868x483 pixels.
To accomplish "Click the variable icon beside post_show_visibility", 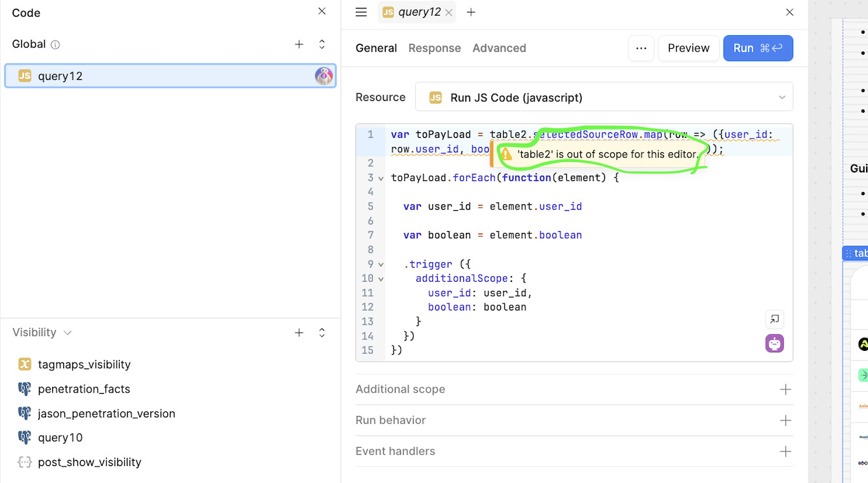I will [25, 462].
